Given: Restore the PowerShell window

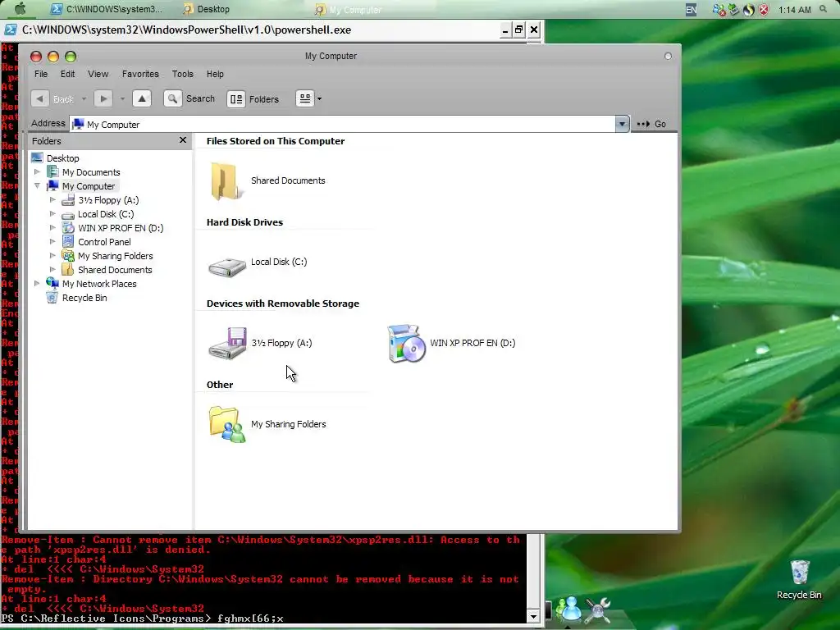Looking at the screenshot, I should pyautogui.click(x=518, y=30).
